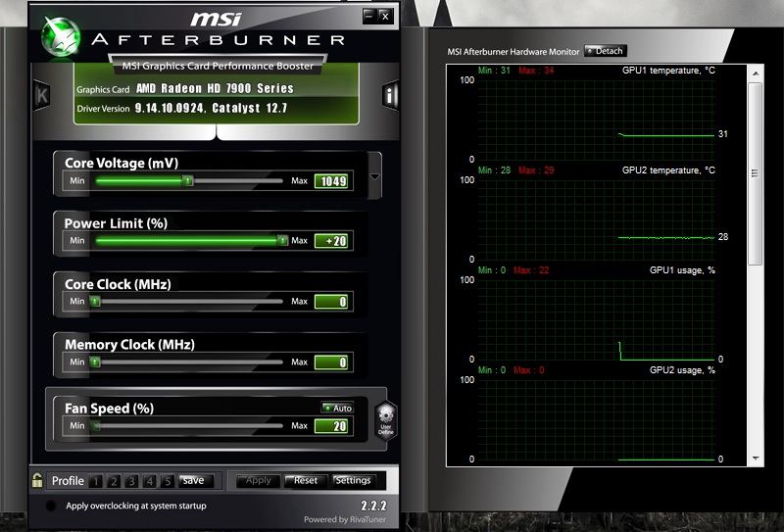Screen dimensions: 784x532
Task: Close the Afterburner window
Action: pos(385,16)
